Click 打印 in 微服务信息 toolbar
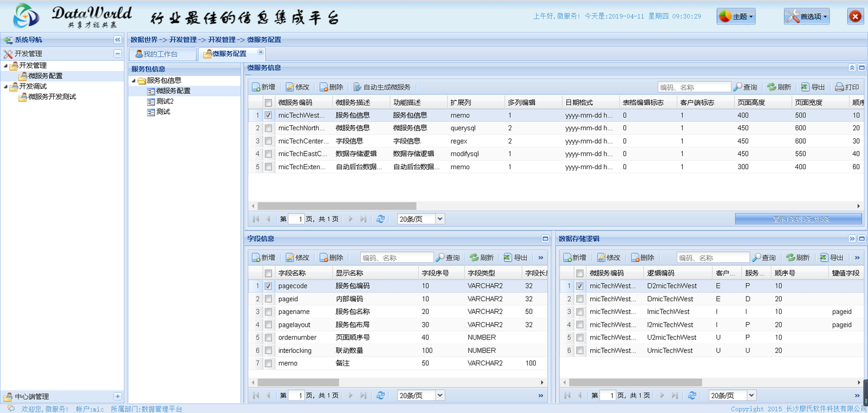Viewport: 868px width, 413px height. tap(847, 87)
